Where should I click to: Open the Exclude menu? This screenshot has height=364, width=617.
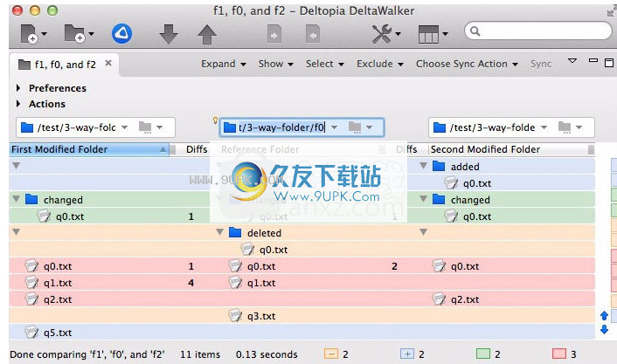point(379,64)
